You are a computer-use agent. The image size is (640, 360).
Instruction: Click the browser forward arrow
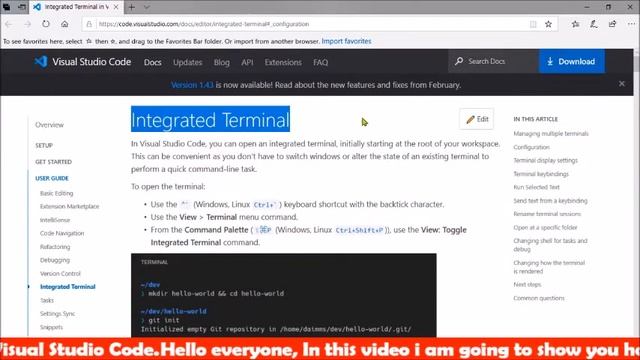27,24
